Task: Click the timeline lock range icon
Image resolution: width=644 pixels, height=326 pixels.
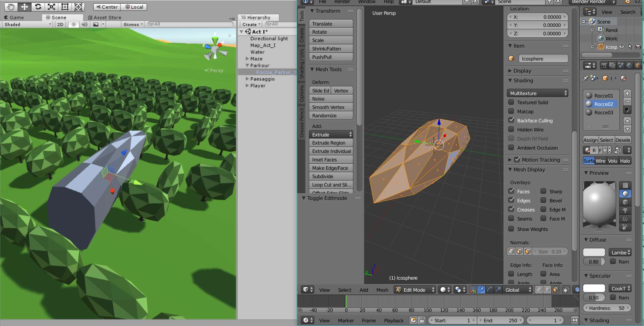Action: 422,320
